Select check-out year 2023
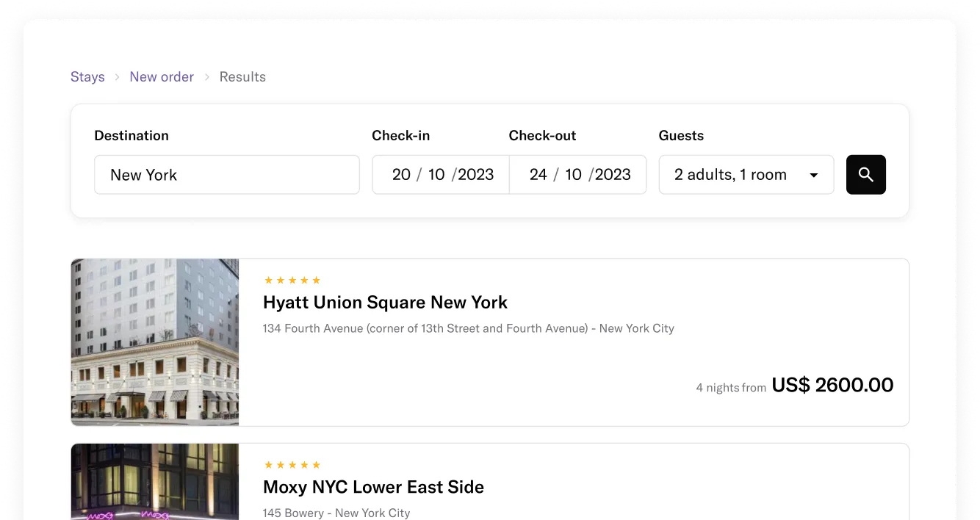980x520 pixels. tap(613, 175)
